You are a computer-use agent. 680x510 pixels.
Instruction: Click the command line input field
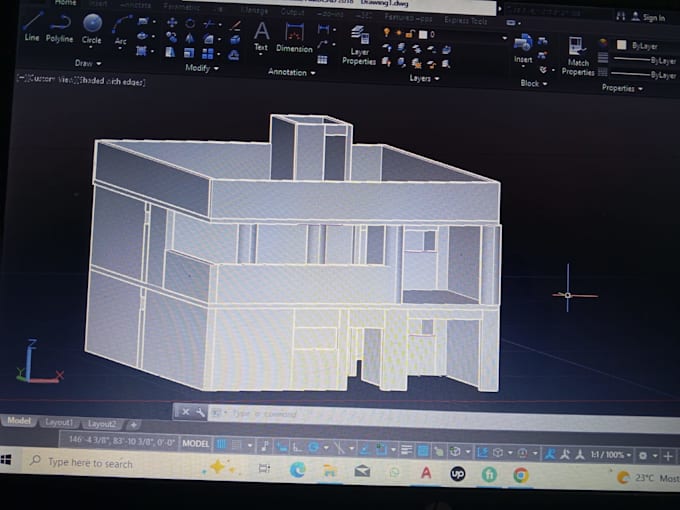click(x=442, y=417)
